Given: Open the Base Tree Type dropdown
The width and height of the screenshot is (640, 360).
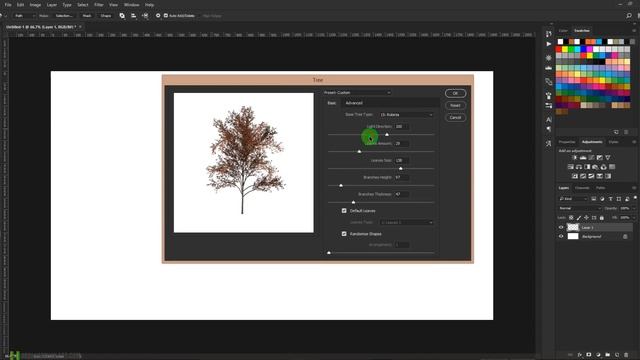Looking at the screenshot, I should [406, 115].
